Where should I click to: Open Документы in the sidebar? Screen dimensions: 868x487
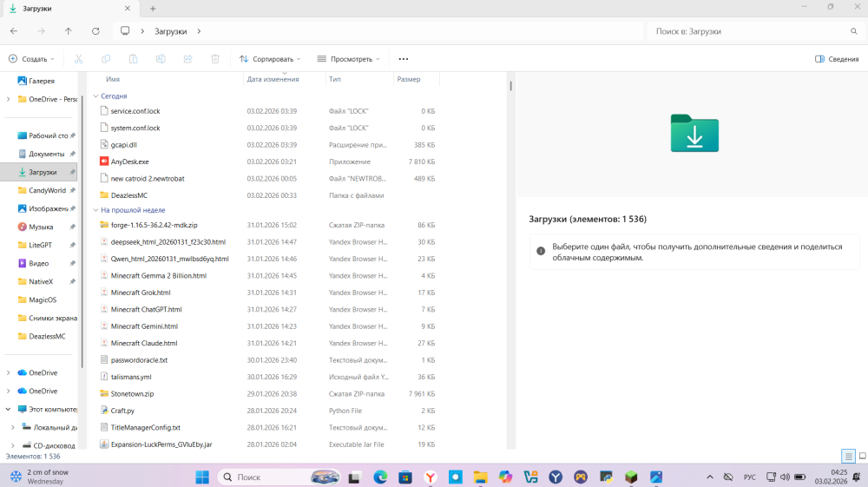pyautogui.click(x=47, y=154)
